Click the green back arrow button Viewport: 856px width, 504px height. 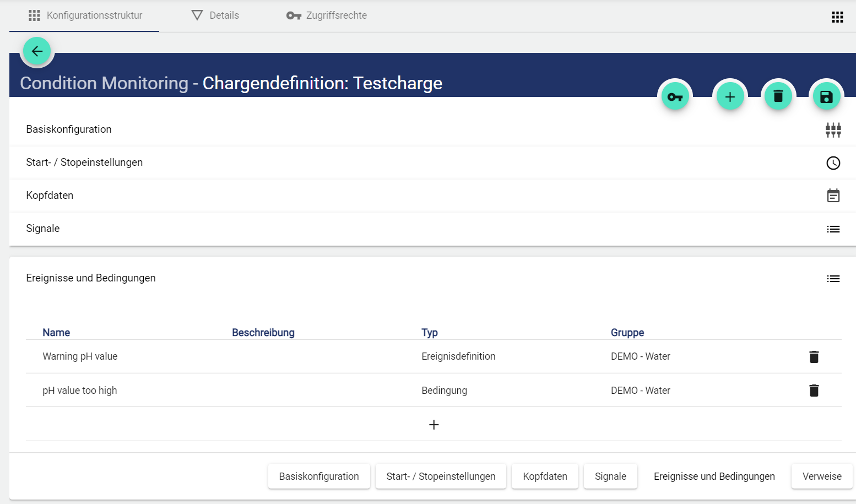pos(37,51)
